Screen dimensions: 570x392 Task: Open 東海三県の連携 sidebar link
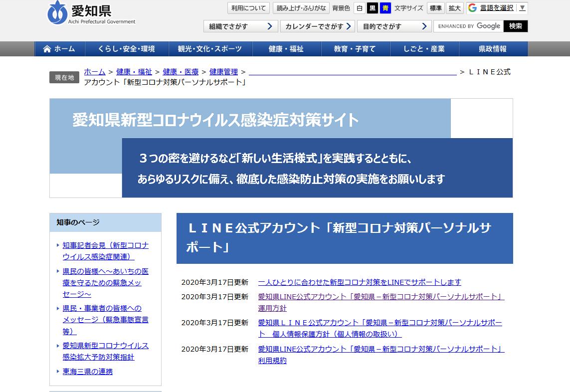(x=87, y=372)
